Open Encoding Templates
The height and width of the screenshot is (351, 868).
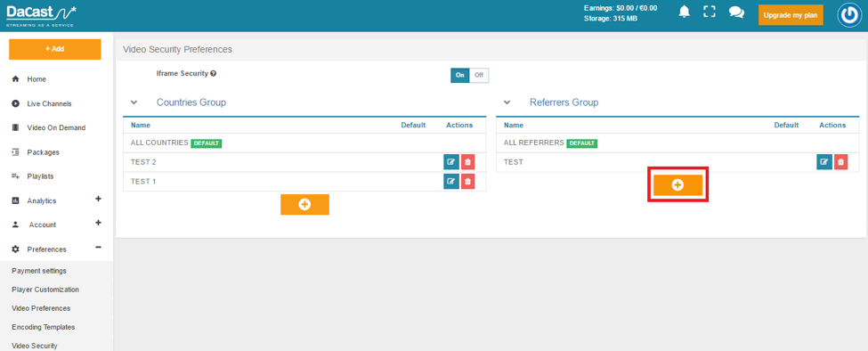click(x=44, y=327)
